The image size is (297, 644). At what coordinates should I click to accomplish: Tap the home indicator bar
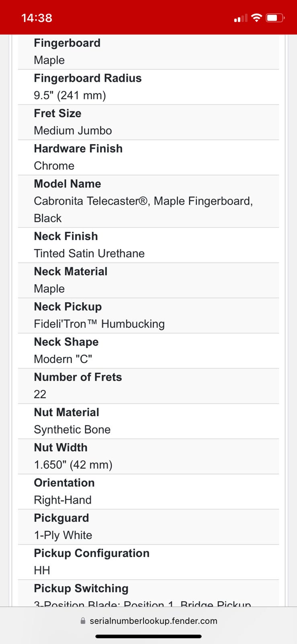(148, 636)
